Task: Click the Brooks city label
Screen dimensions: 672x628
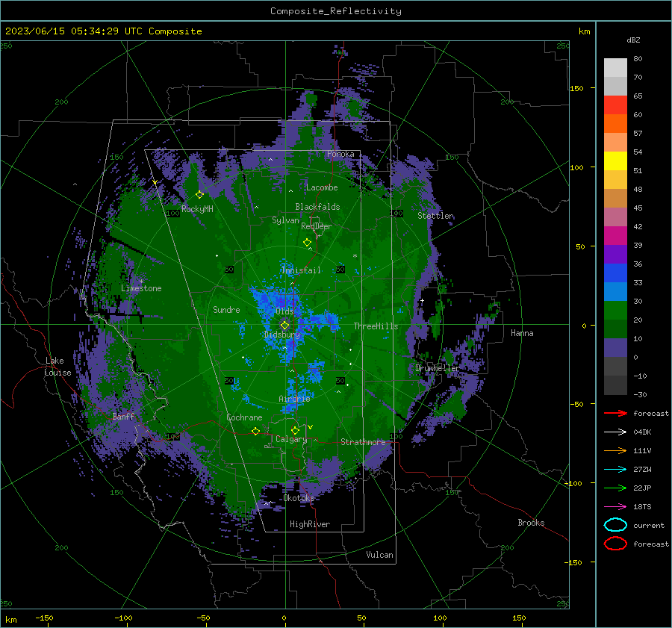Action: click(531, 523)
